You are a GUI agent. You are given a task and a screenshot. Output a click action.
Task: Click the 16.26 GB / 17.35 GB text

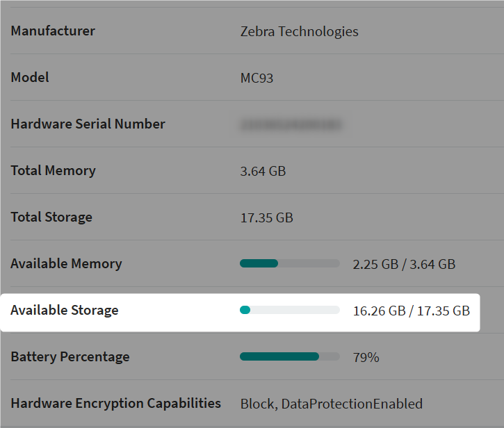click(x=412, y=311)
